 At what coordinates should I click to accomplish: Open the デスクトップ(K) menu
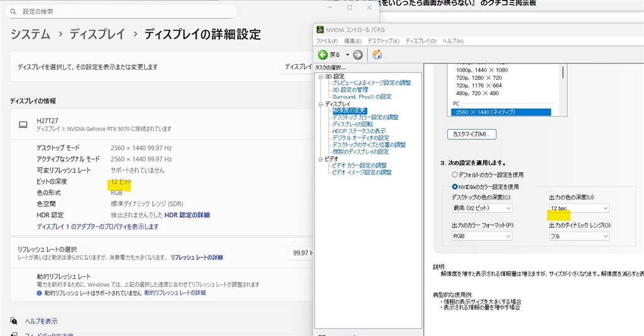click(x=383, y=41)
